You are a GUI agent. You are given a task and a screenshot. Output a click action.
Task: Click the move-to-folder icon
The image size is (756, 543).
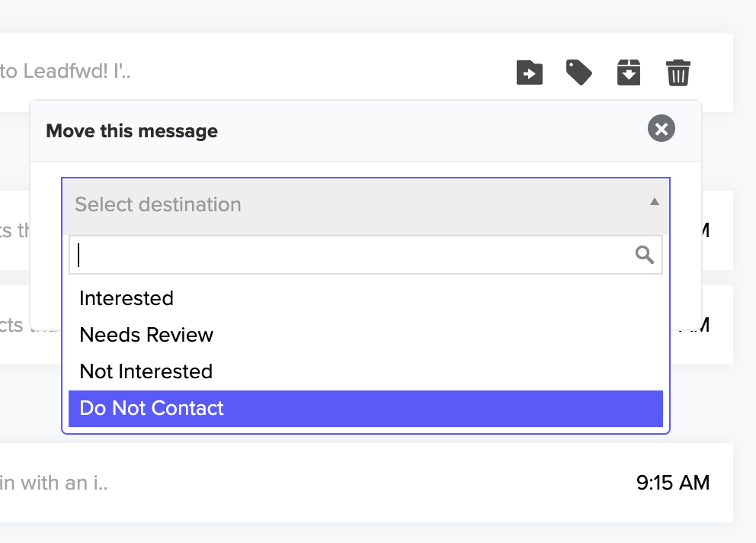point(530,72)
